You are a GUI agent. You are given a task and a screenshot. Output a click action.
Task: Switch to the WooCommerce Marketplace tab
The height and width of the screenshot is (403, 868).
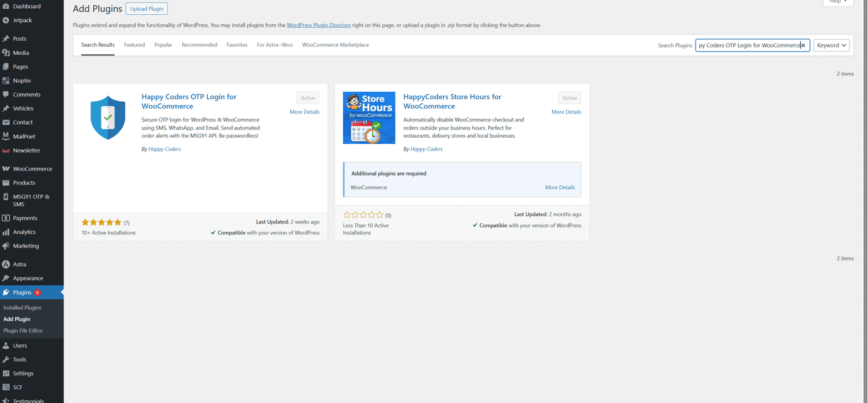pos(335,45)
